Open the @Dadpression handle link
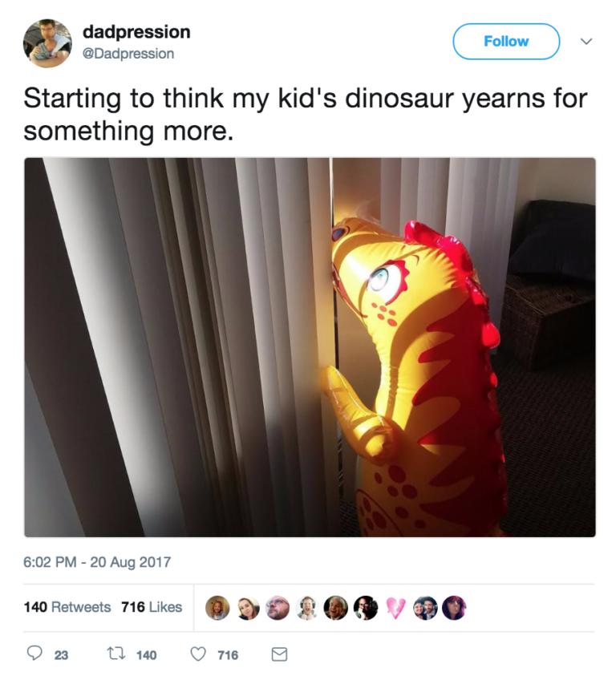Image resolution: width=616 pixels, height=680 pixels. [128, 54]
